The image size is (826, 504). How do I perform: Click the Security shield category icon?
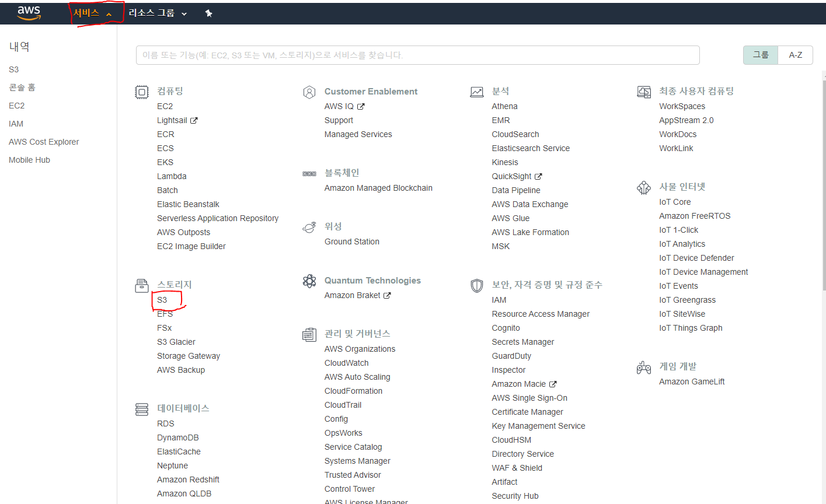(x=477, y=285)
